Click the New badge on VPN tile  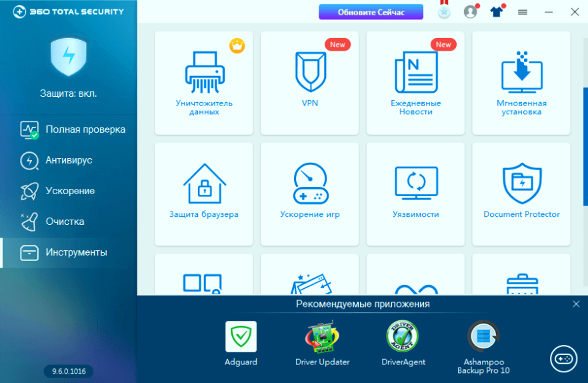337,45
